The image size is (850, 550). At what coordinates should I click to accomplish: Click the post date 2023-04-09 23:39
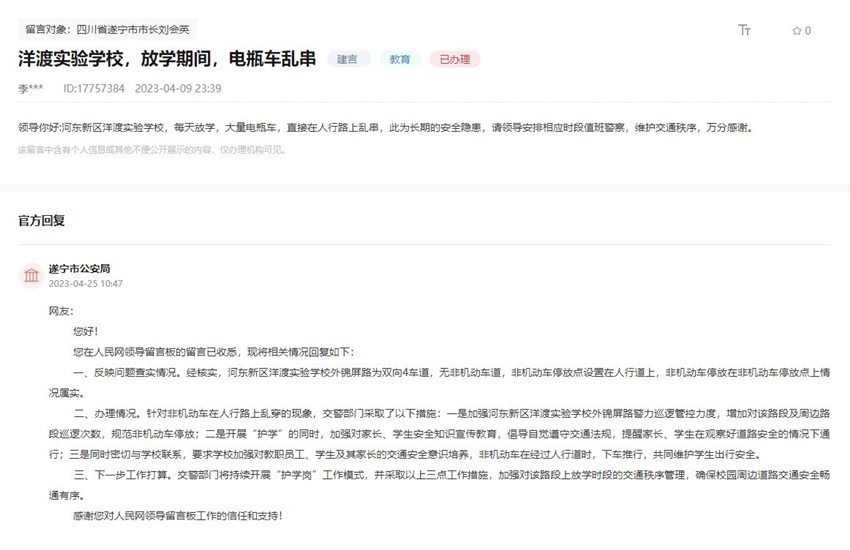click(178, 88)
